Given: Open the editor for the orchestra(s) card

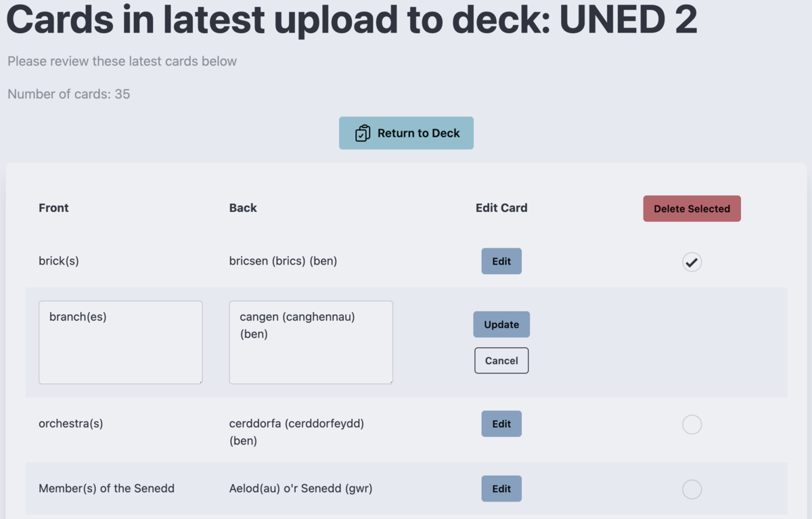Looking at the screenshot, I should coord(501,424).
